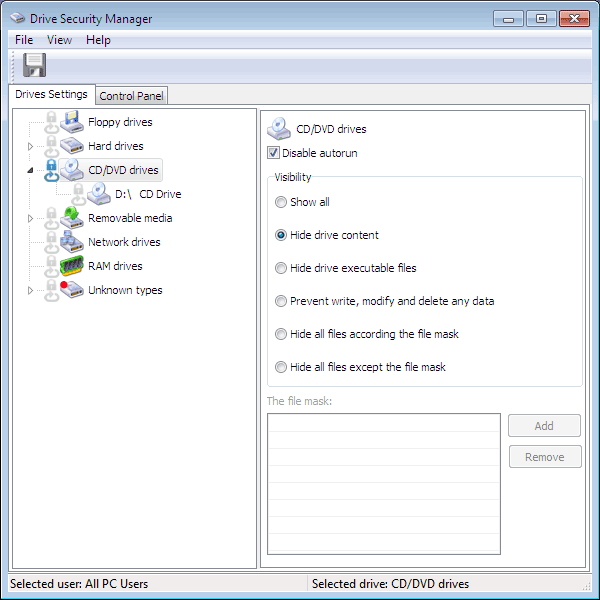The height and width of the screenshot is (600, 600).
Task: Select the Hard drives tree label
Action: click(116, 146)
